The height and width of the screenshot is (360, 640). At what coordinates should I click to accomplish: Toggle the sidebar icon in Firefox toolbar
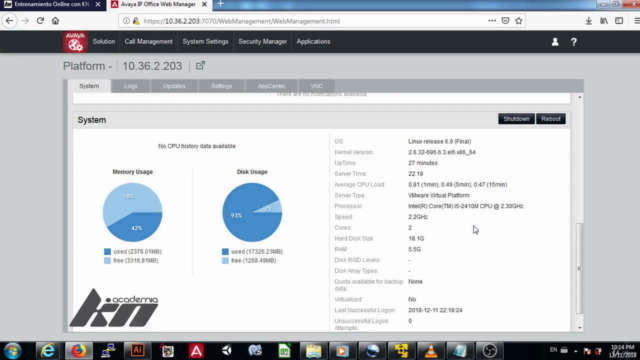pos(619,21)
